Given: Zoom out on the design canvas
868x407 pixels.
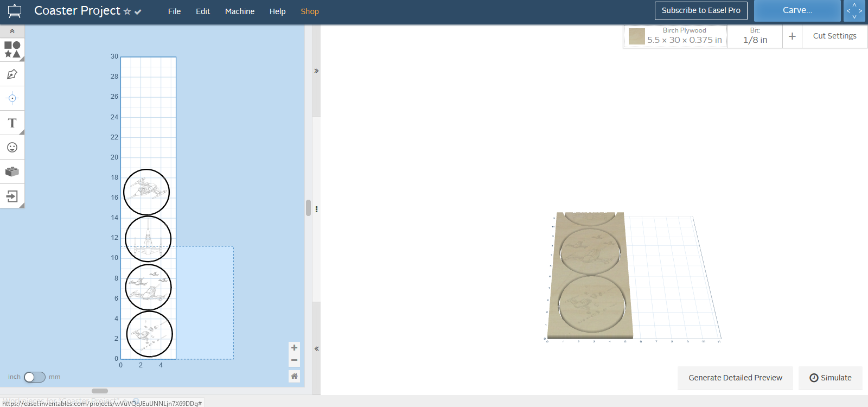Looking at the screenshot, I should pyautogui.click(x=294, y=360).
